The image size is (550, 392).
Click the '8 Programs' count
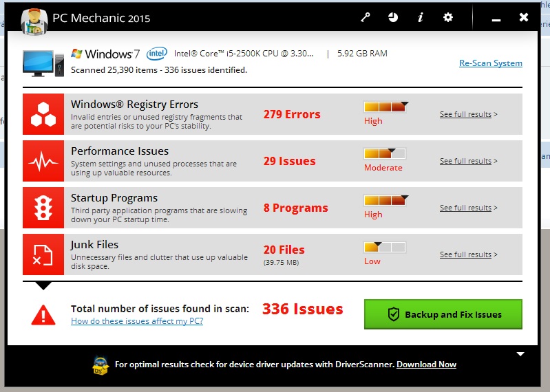point(296,208)
